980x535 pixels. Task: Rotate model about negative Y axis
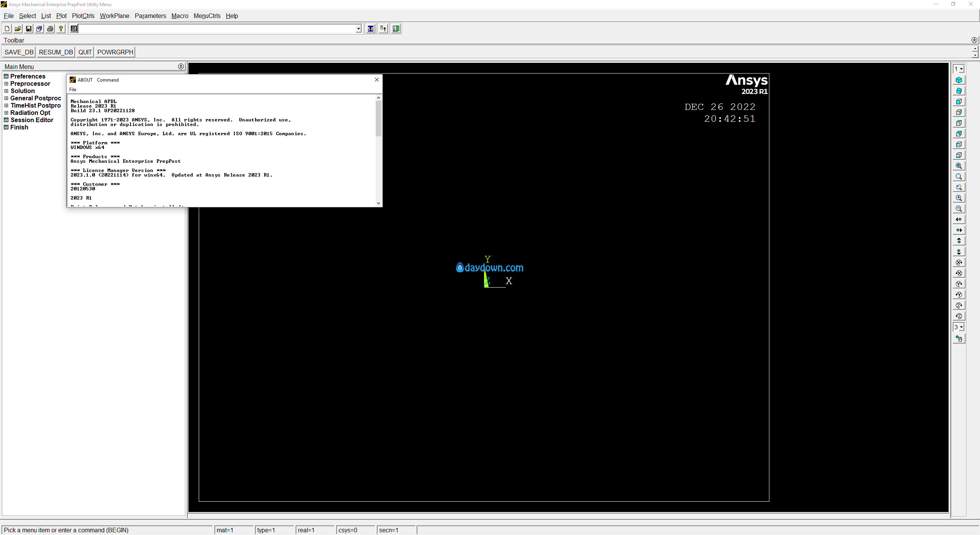[959, 294]
